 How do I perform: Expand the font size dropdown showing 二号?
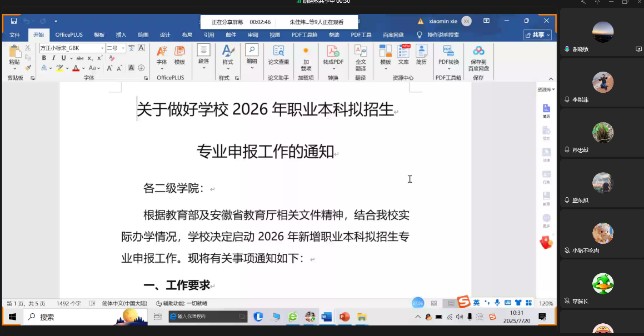(123, 48)
